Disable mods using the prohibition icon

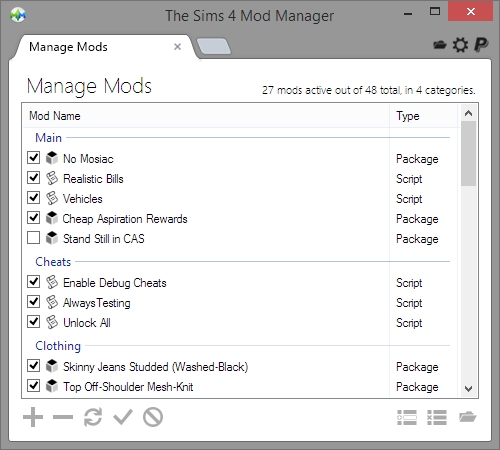(x=153, y=417)
